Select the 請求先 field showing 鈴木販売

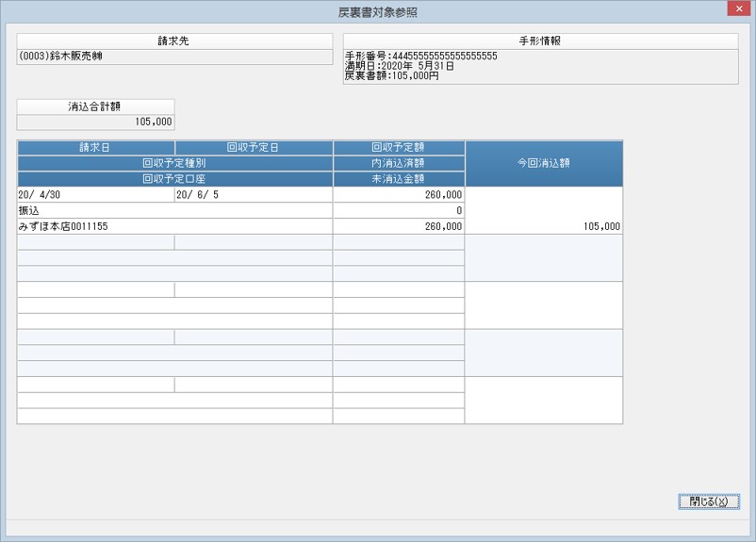tap(174, 57)
